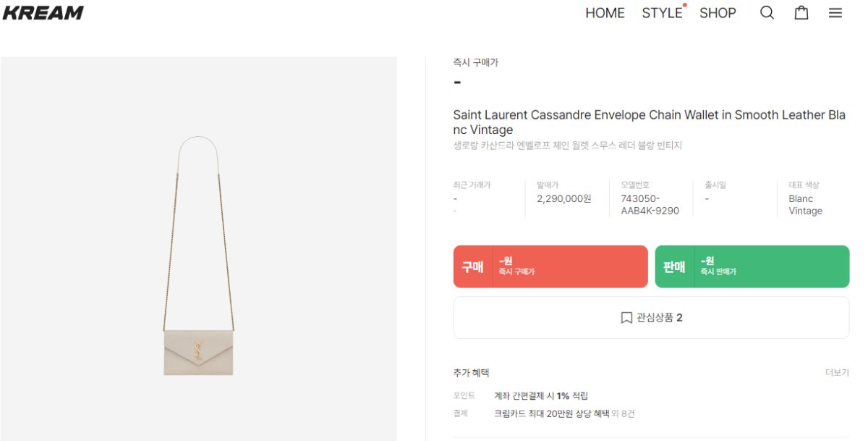Click the model number 743050-AAB4K-9290
Image resolution: width=868 pixels, height=441 pixels.
point(650,205)
